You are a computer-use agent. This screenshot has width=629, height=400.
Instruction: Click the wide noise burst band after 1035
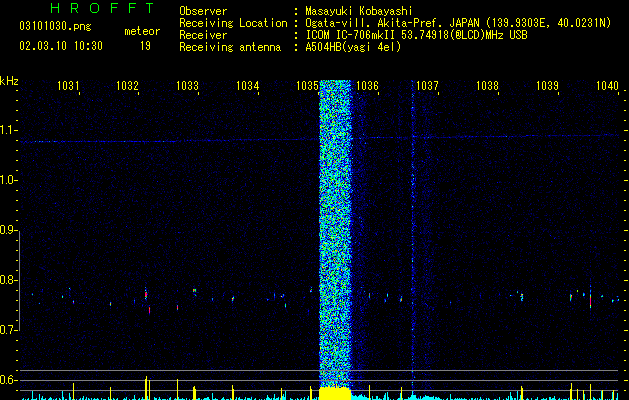335,233
